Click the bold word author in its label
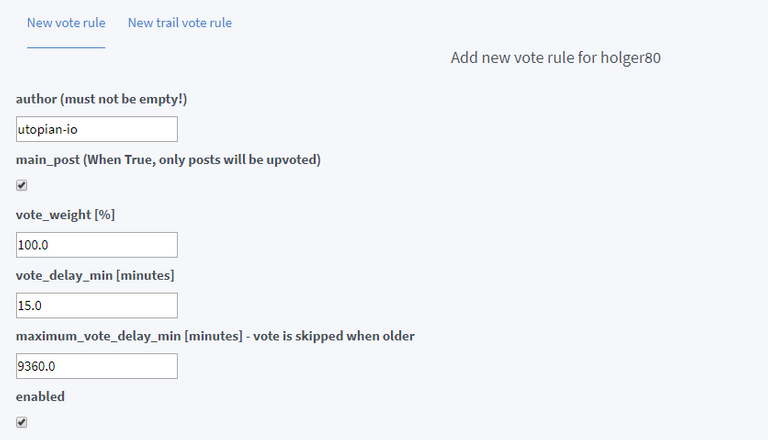Viewport: 768px width, 440px height. pos(38,99)
